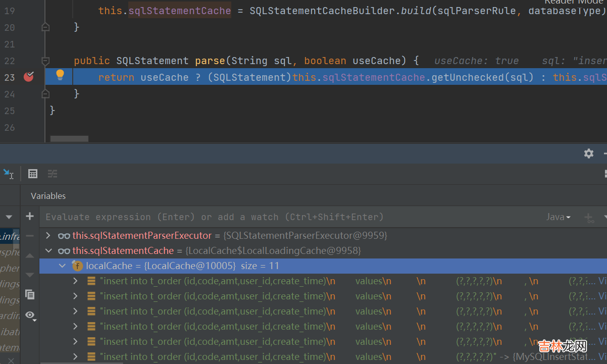Click the intention lightbulb on line 23
Image resolution: width=607 pixels, height=364 pixels.
pos(60,76)
